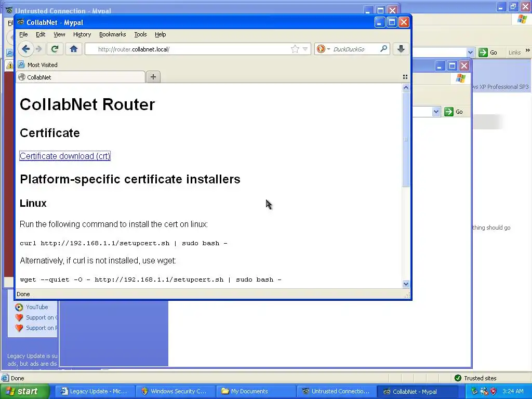Open the Mypal home page button
532x399 pixels.
pos(74,49)
